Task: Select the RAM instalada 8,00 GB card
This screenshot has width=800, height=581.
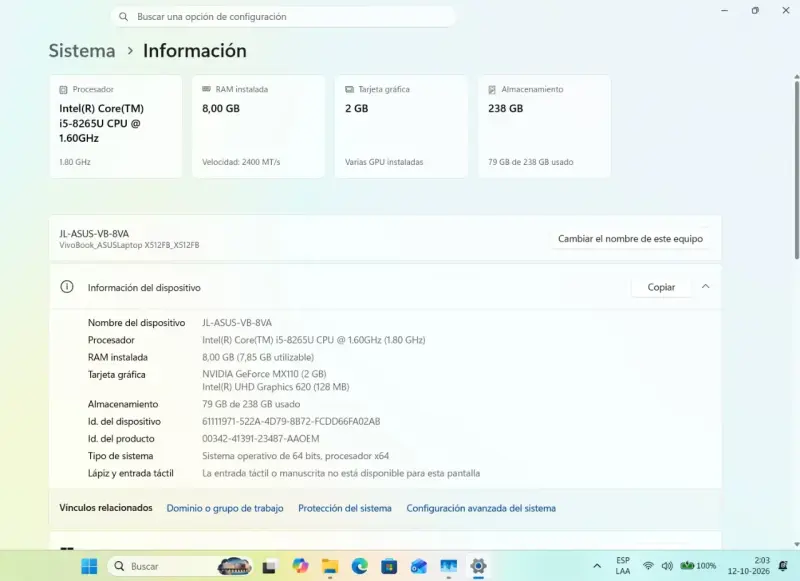Action: [259, 127]
